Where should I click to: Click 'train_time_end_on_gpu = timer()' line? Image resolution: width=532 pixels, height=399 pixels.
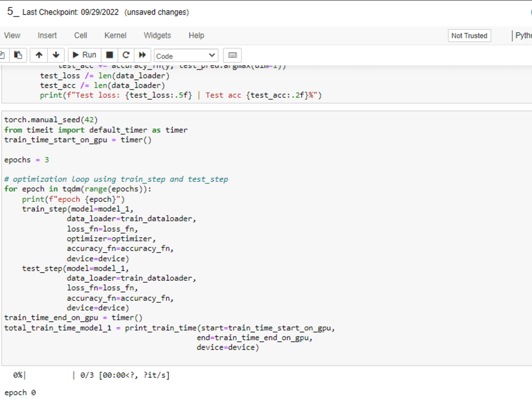(73, 318)
